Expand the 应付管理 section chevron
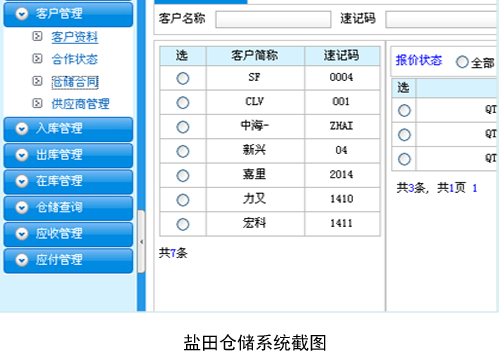The width and height of the screenshot is (499, 360). [22, 260]
